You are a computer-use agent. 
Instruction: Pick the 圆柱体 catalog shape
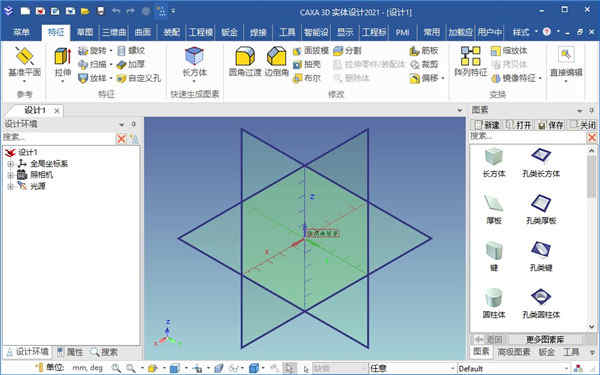pyautogui.click(x=494, y=303)
